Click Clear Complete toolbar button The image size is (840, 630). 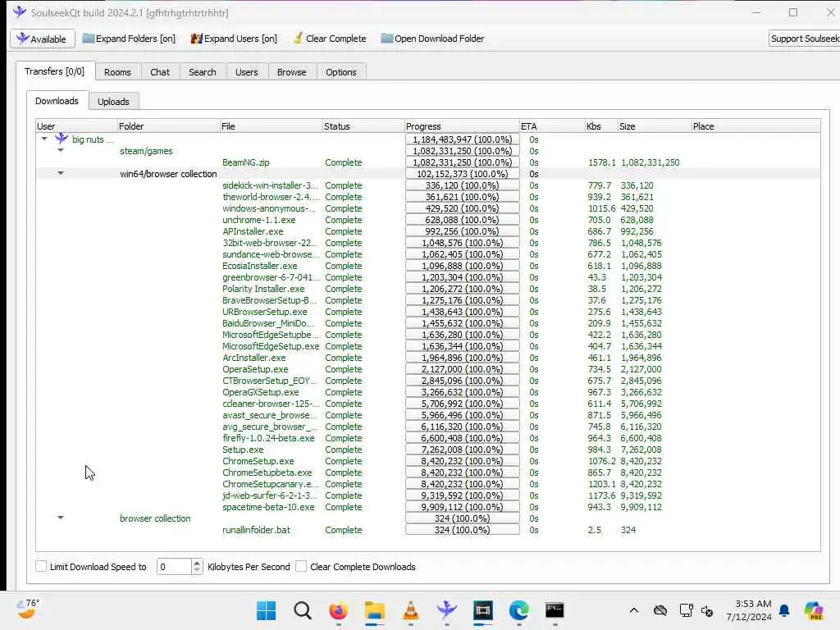point(330,39)
